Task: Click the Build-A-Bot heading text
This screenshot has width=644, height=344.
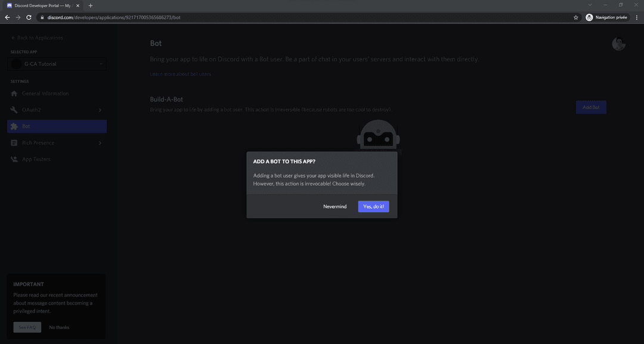Action: tap(166, 100)
